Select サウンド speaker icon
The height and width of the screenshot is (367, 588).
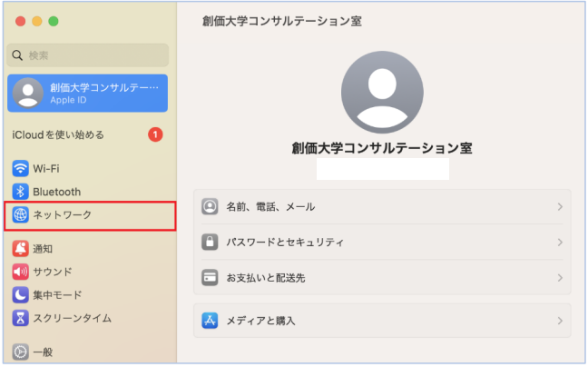tap(20, 272)
